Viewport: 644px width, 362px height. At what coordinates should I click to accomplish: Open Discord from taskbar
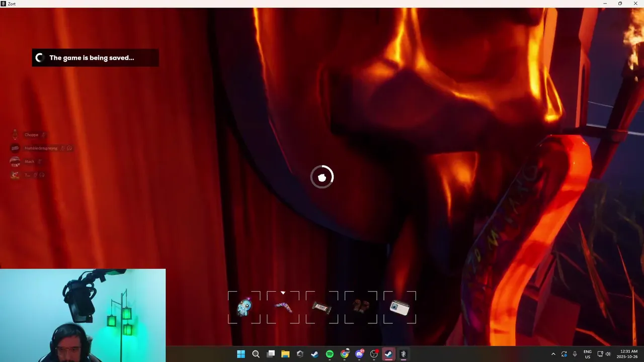point(359,354)
